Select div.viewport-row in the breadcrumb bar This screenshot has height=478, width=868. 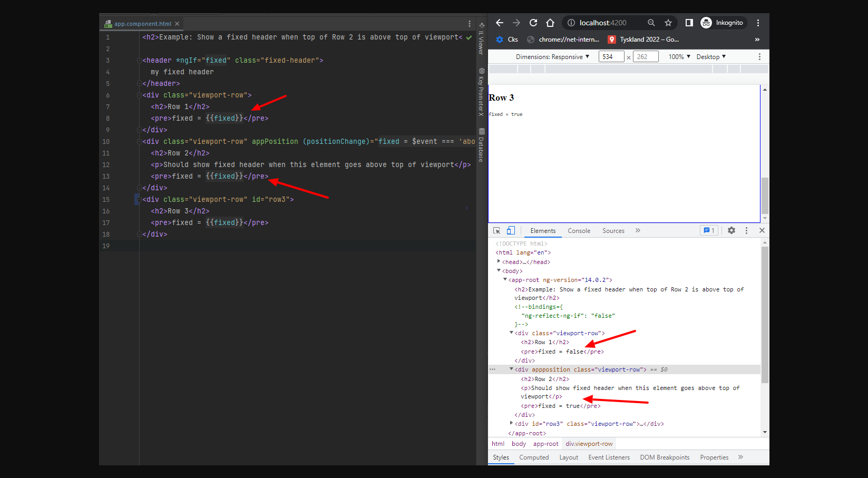(588, 443)
